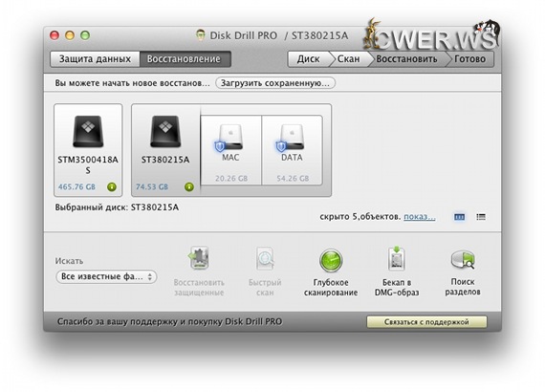The width and height of the screenshot is (545, 392).
Task: Go to the Диск step
Action: coord(308,59)
